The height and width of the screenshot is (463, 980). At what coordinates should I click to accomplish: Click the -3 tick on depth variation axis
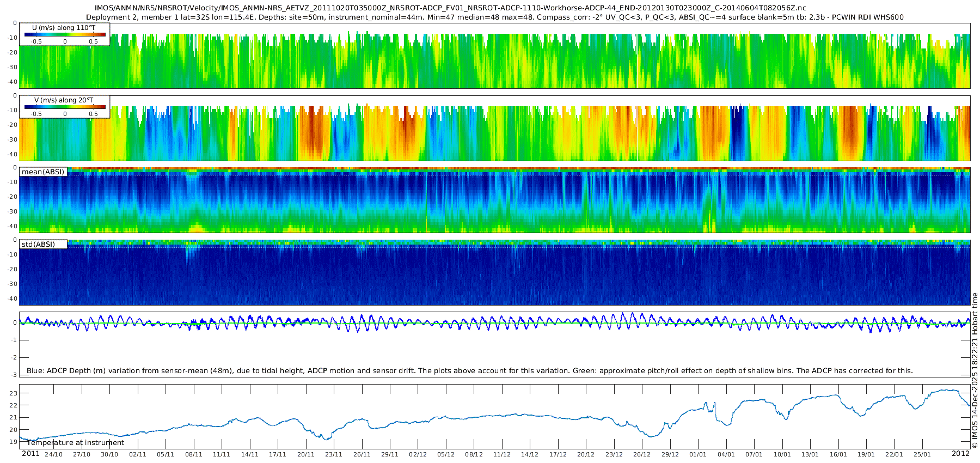[x=15, y=375]
